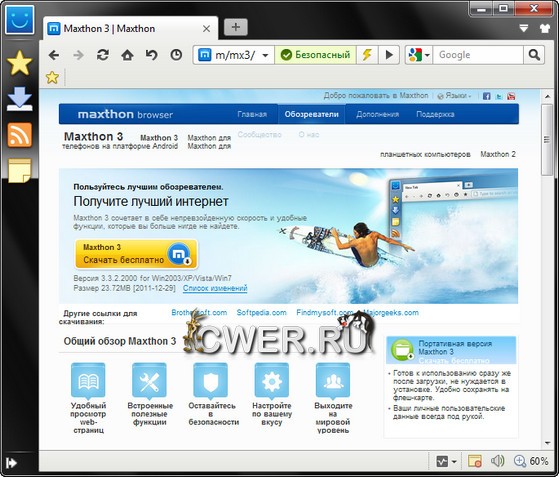The height and width of the screenshot is (477, 559).
Task: Open the Brothersoft.com download link
Action: click(x=199, y=313)
